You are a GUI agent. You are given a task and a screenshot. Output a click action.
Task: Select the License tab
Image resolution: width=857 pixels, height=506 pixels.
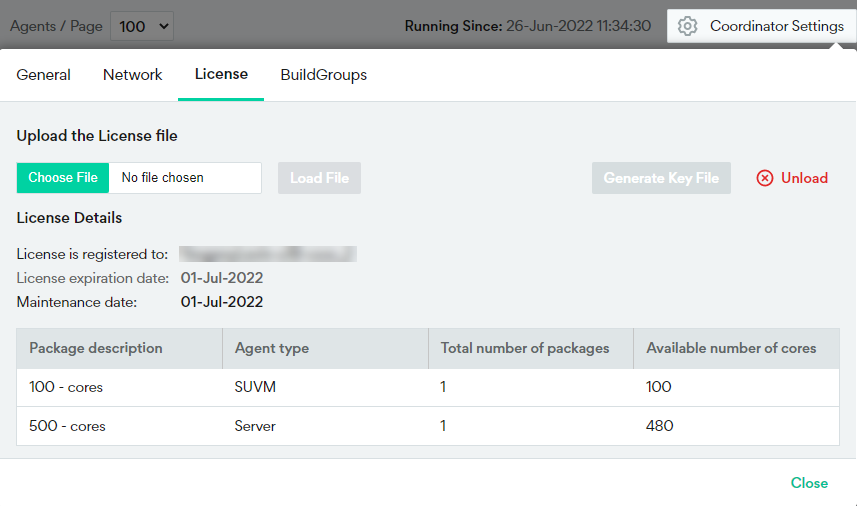[x=221, y=74]
